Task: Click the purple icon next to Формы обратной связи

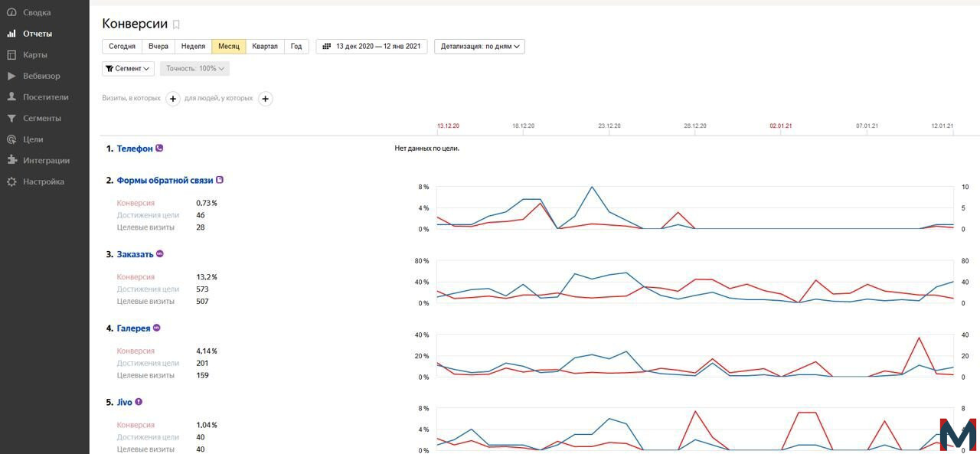Action: [220, 180]
